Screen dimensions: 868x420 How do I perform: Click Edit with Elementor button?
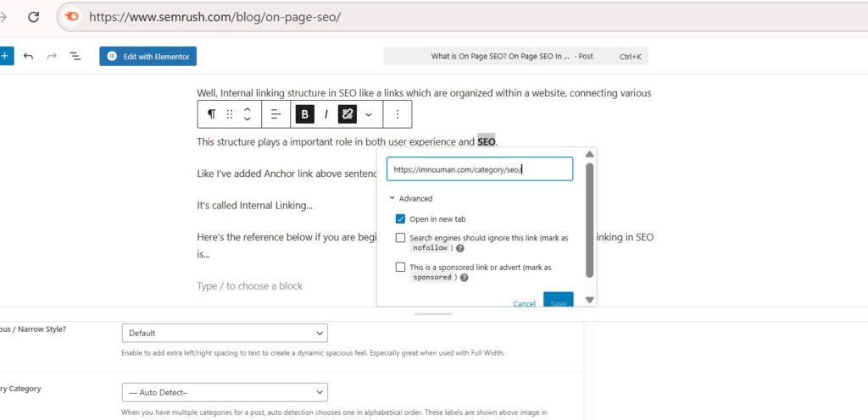147,57
